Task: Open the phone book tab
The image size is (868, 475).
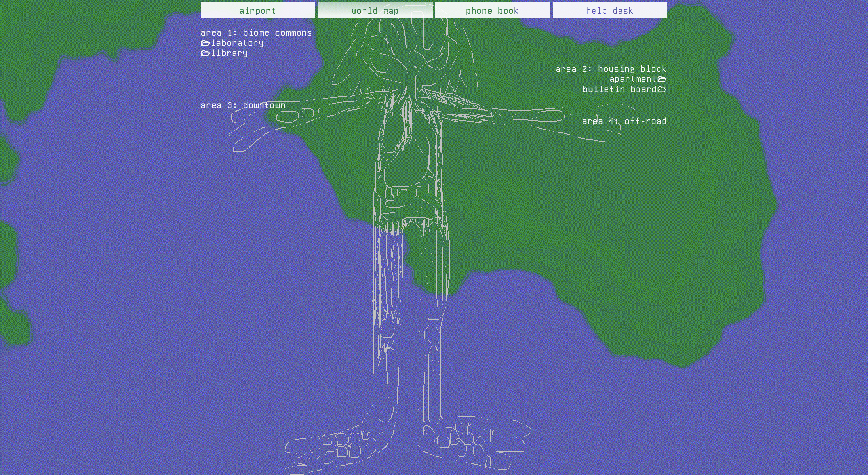Action: point(492,10)
